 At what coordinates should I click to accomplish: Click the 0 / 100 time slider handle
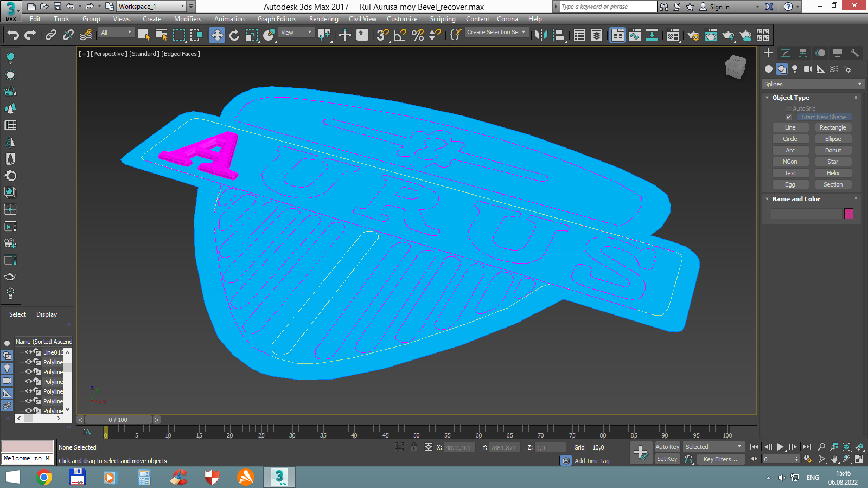pos(118,420)
